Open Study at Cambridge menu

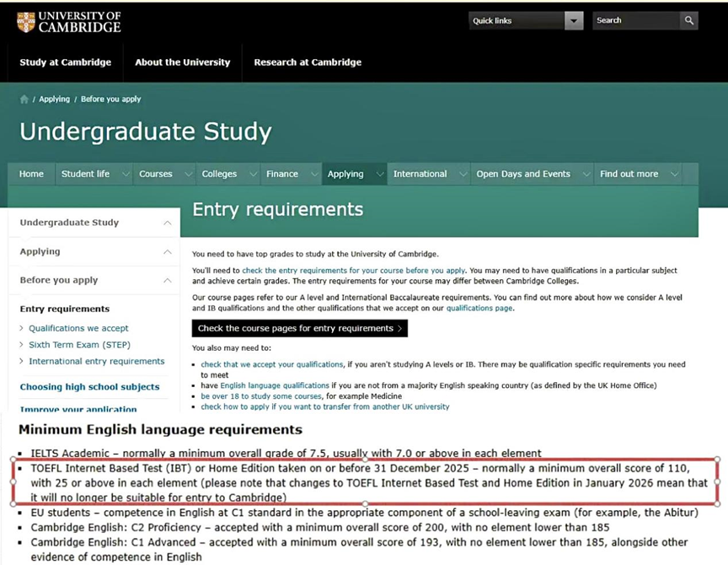point(65,62)
